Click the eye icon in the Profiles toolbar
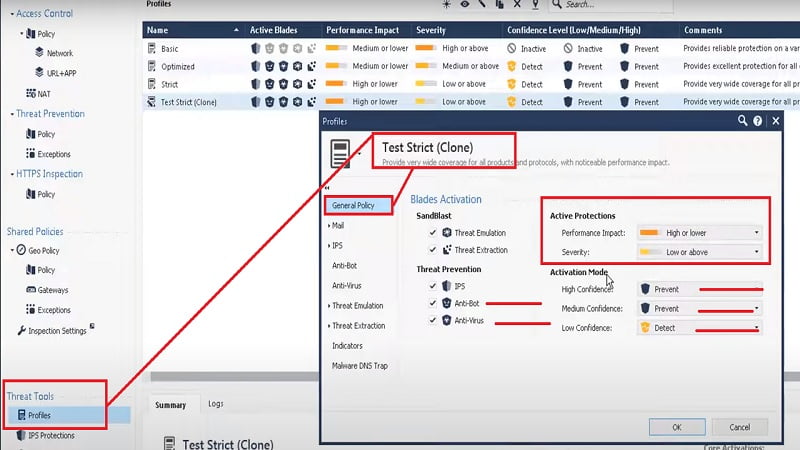 click(465, 4)
